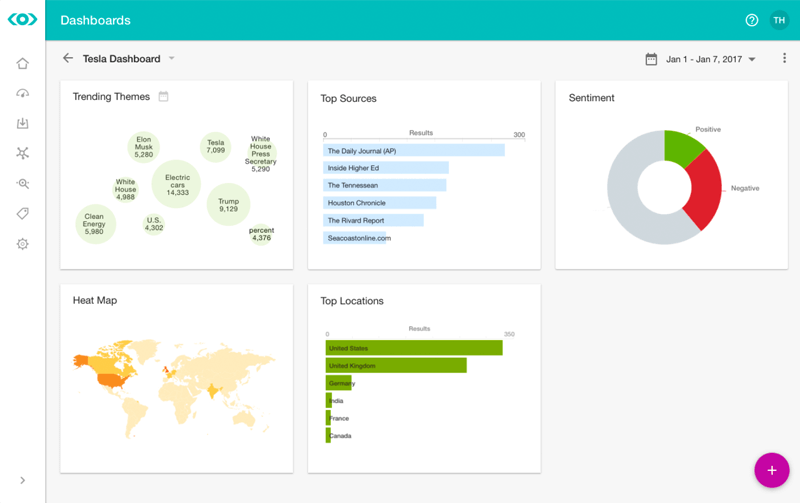Image resolution: width=800 pixels, height=503 pixels.
Task: Select the Inside Higher Ed bar
Action: point(386,168)
